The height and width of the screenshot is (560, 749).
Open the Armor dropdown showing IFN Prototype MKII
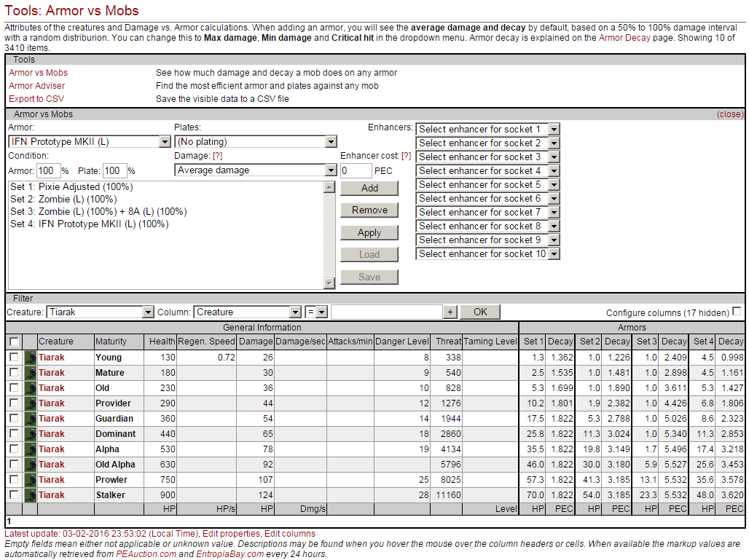(90, 142)
